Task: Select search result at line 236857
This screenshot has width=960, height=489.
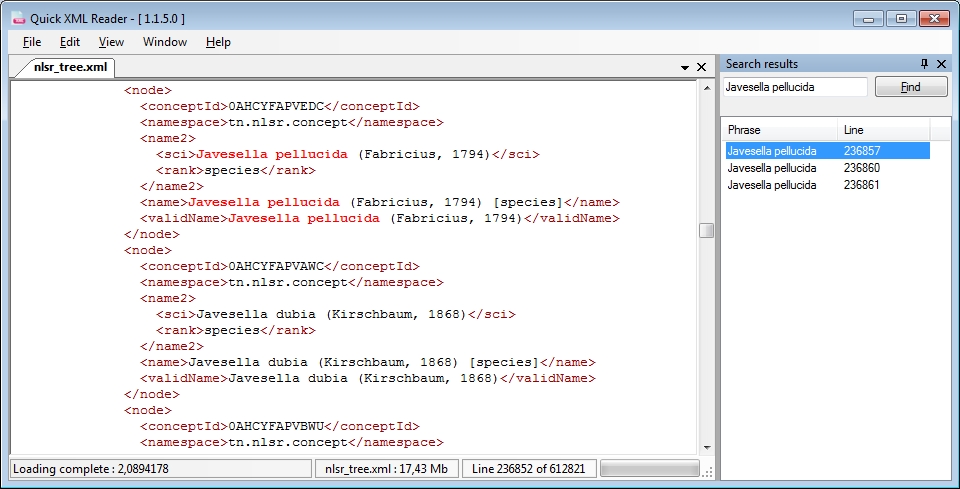Action: coord(827,151)
